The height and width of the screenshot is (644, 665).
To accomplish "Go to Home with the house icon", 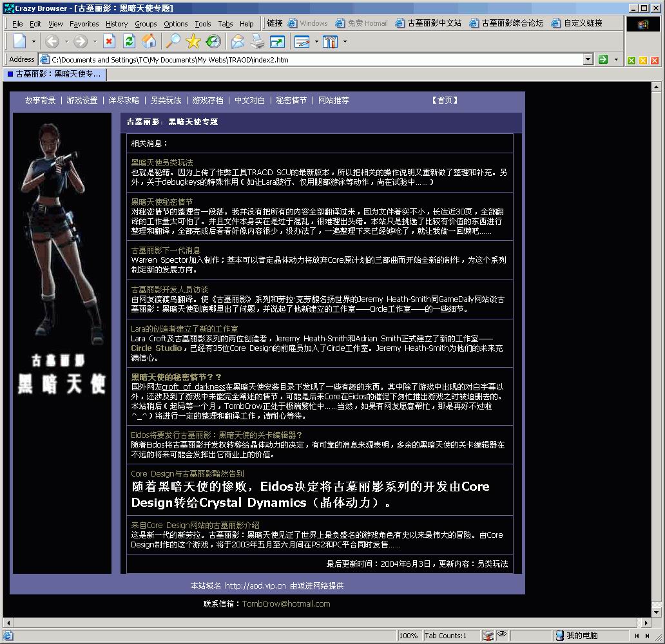I will [149, 41].
